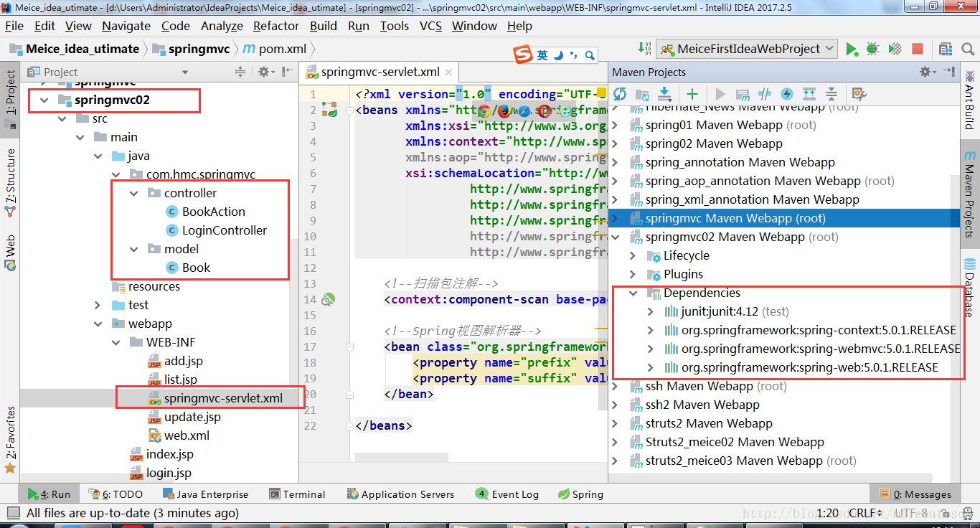Download sources and documentation Maven icon
Image resolution: width=980 pixels, height=528 pixels.
pyautogui.click(x=664, y=94)
